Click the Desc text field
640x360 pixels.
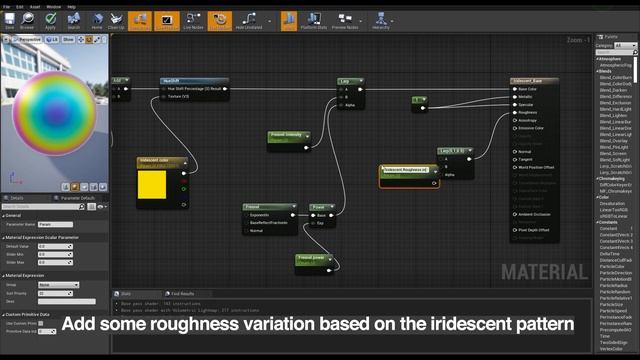tap(67, 302)
